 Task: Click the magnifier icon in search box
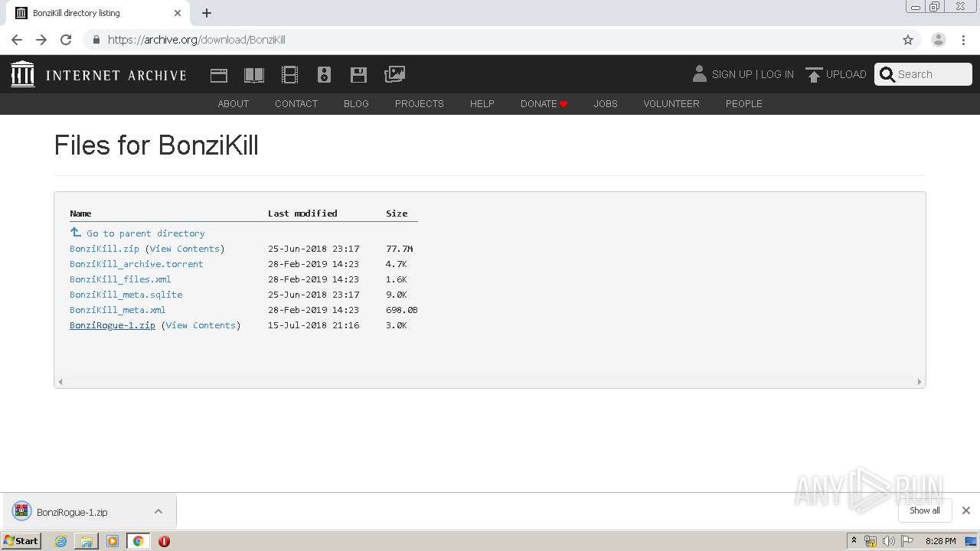pos(887,74)
